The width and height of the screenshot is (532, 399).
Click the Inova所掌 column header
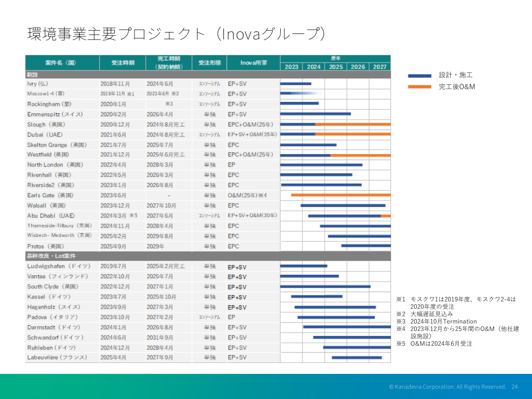254,63
